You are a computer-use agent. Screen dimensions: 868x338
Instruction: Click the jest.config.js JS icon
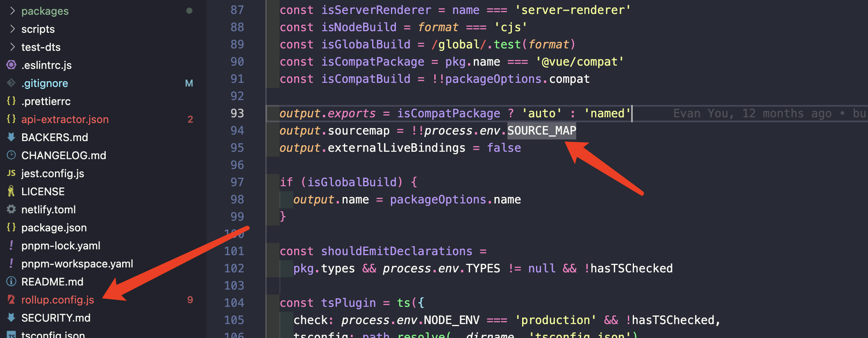[x=11, y=173]
